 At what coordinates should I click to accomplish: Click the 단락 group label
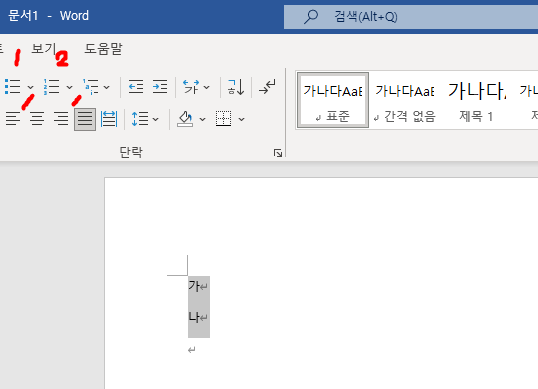[131, 152]
